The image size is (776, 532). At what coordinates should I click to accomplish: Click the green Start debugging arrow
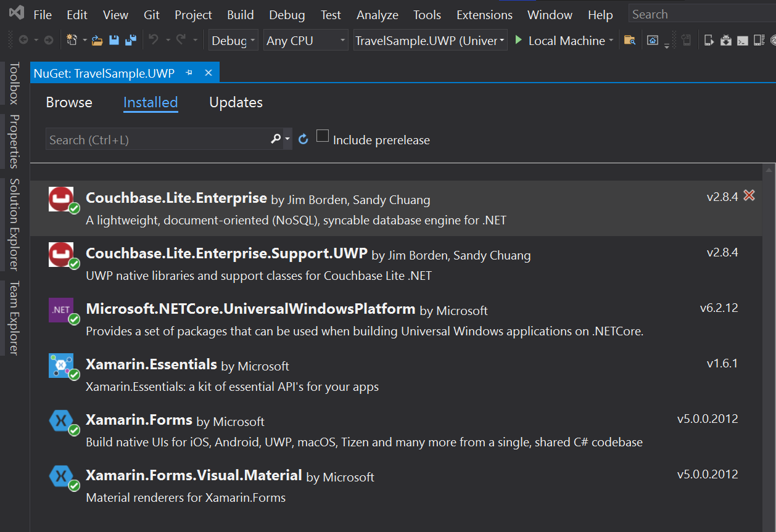519,40
